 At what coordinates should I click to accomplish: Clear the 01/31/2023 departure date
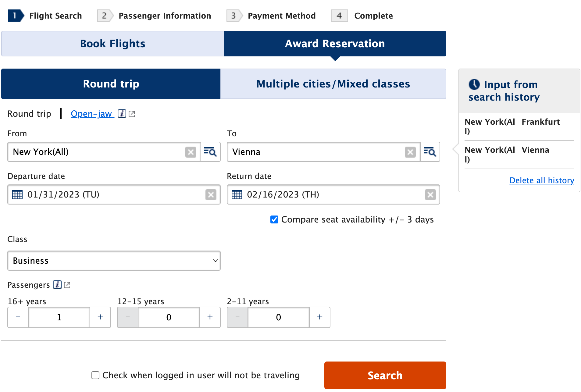(x=211, y=194)
